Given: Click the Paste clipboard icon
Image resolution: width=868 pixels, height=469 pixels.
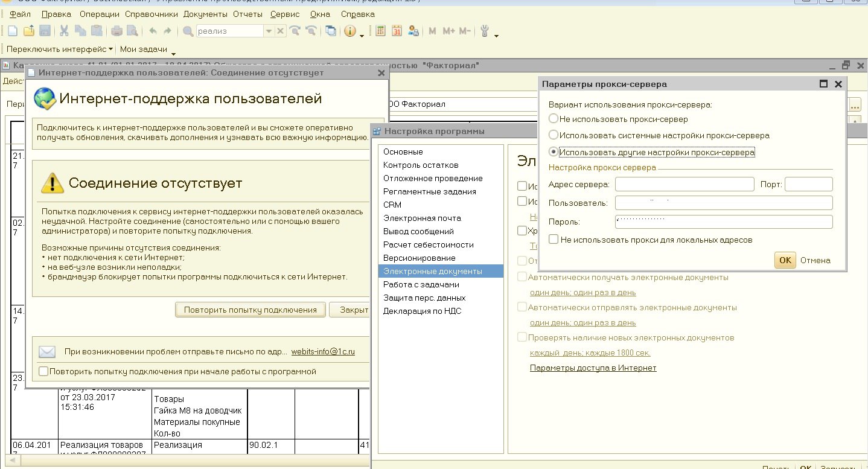Looking at the screenshot, I should (97, 31).
